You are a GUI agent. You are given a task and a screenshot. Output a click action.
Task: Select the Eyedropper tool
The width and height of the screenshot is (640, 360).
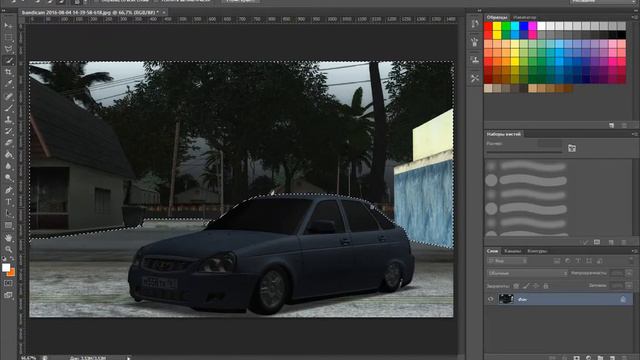[8, 84]
